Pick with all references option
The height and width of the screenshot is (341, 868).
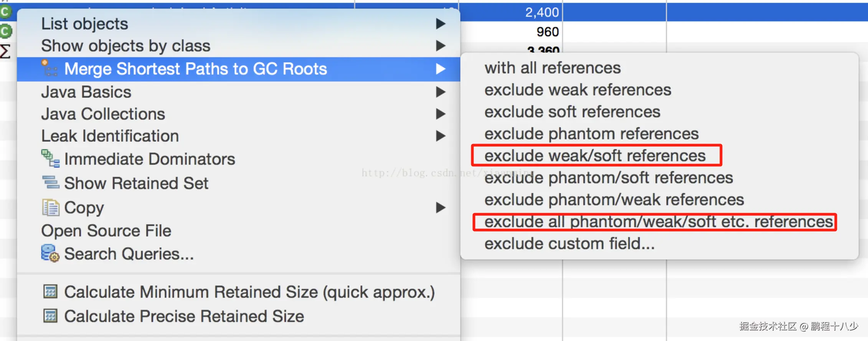[x=552, y=68]
